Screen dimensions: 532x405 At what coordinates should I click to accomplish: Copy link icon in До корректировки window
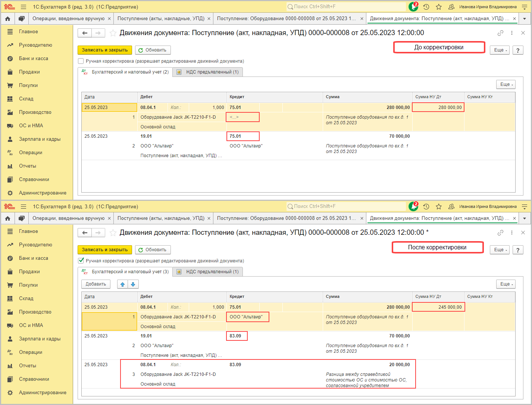[x=500, y=33]
